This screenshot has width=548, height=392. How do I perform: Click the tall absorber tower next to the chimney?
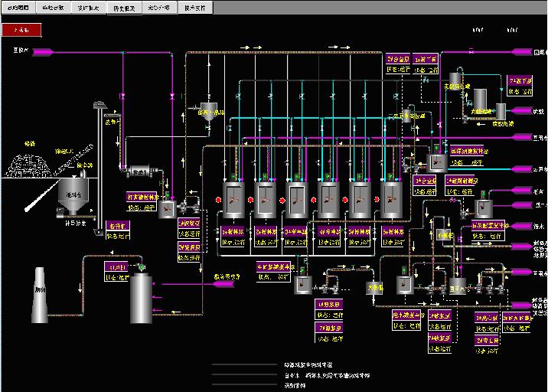pos(140,299)
